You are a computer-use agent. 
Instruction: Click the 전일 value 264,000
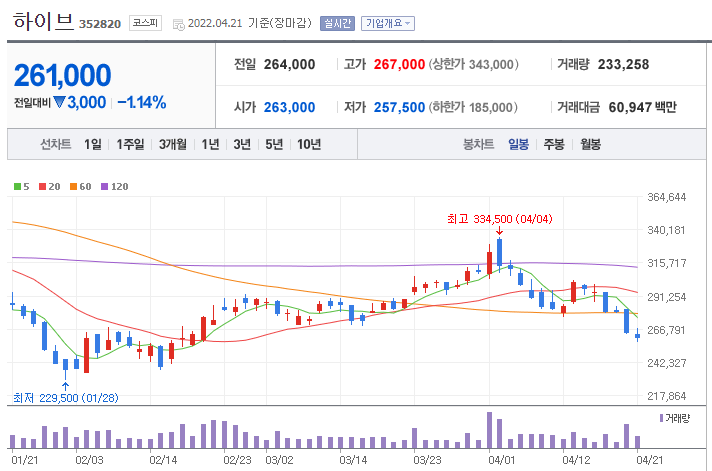click(289, 64)
